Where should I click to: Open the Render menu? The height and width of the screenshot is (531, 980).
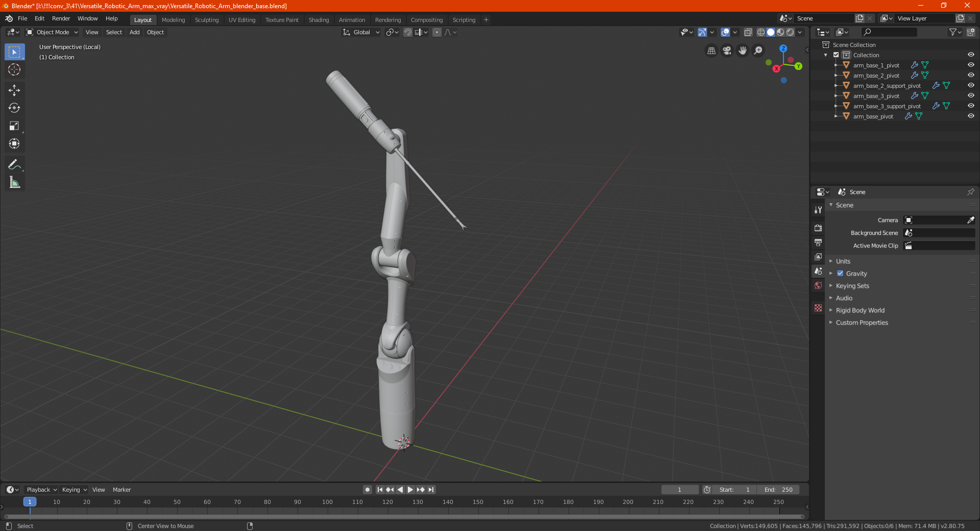pyautogui.click(x=61, y=18)
